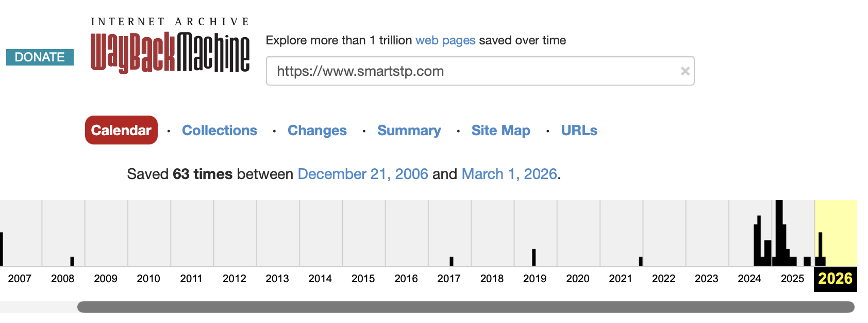The height and width of the screenshot is (323, 868).
Task: Switch to the Changes tab
Action: pos(317,131)
